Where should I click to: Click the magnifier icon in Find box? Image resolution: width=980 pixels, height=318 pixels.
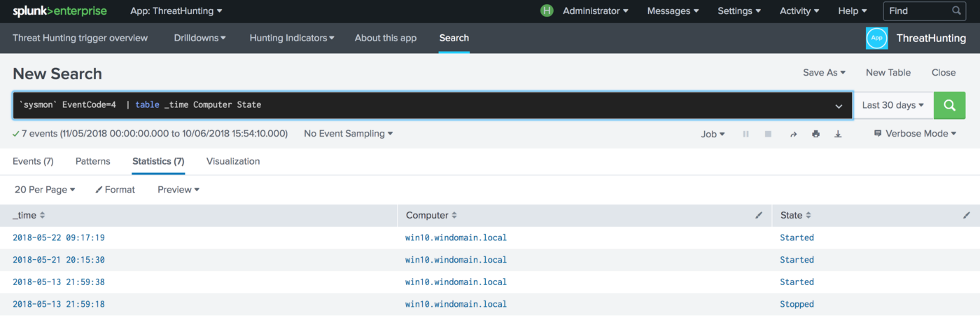coord(957,11)
